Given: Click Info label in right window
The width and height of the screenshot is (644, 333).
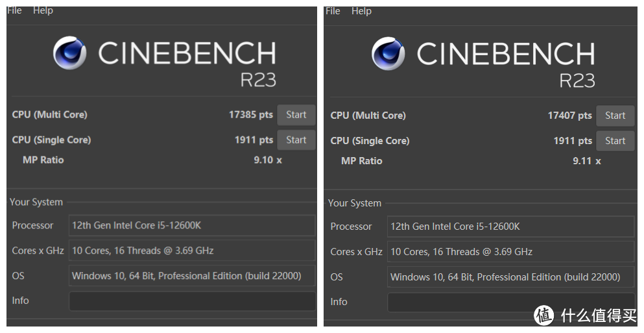Looking at the screenshot, I should tap(339, 302).
